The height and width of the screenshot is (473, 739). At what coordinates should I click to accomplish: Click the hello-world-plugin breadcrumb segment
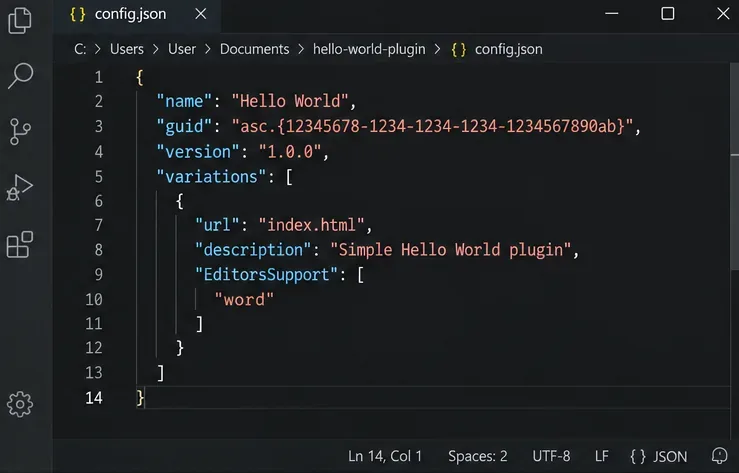click(369, 49)
